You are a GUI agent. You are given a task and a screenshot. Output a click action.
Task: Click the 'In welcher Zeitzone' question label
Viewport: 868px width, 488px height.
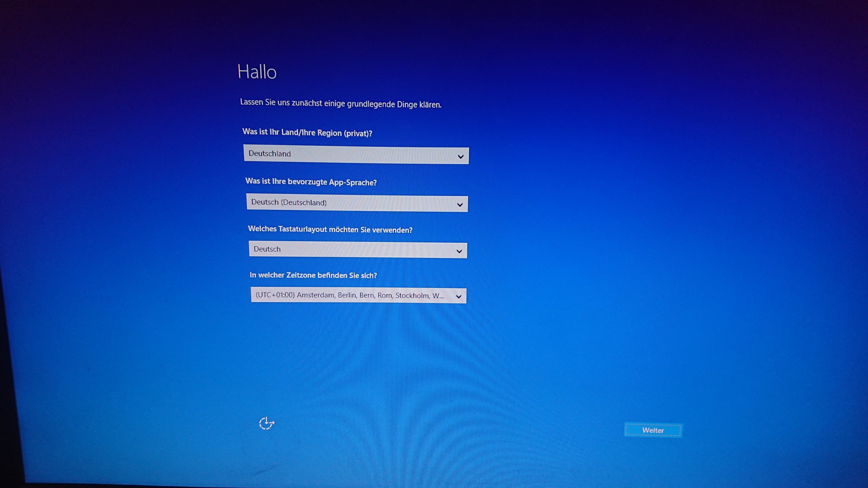click(313, 275)
